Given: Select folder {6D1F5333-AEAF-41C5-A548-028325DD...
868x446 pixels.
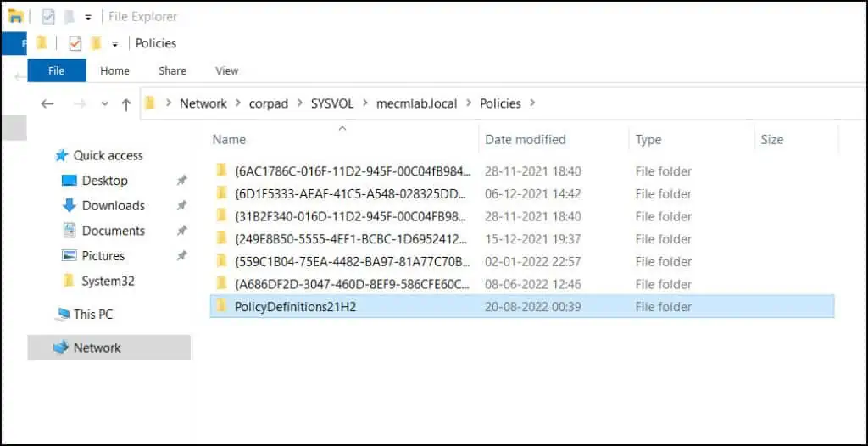Looking at the screenshot, I should 353,194.
